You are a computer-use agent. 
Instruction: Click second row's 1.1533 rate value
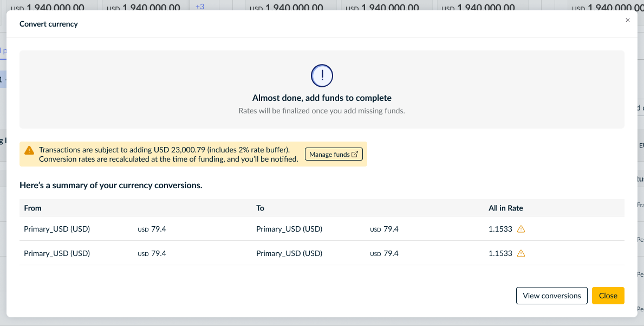500,253
